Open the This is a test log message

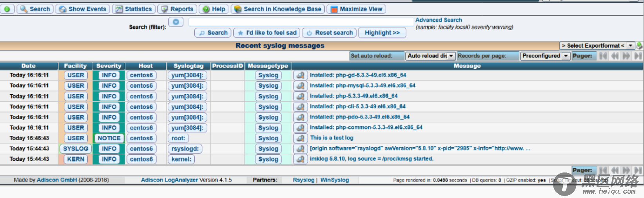[x=332, y=138]
